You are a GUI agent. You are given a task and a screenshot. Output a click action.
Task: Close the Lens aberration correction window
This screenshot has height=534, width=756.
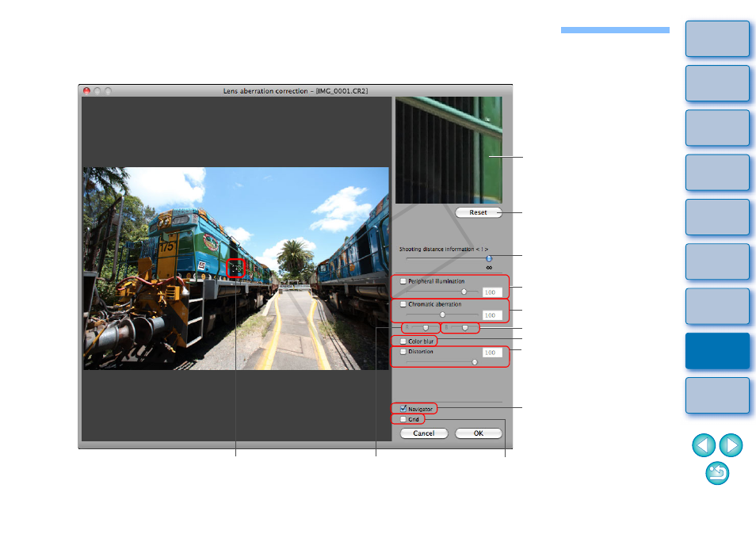coord(87,90)
